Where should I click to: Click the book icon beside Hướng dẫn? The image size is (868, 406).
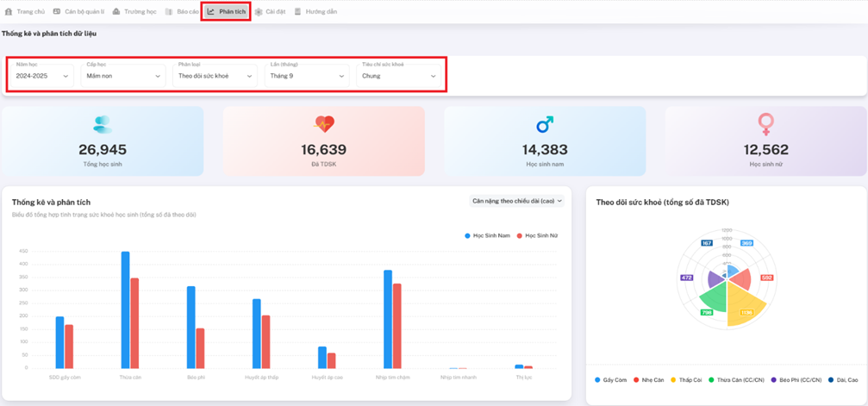[298, 12]
